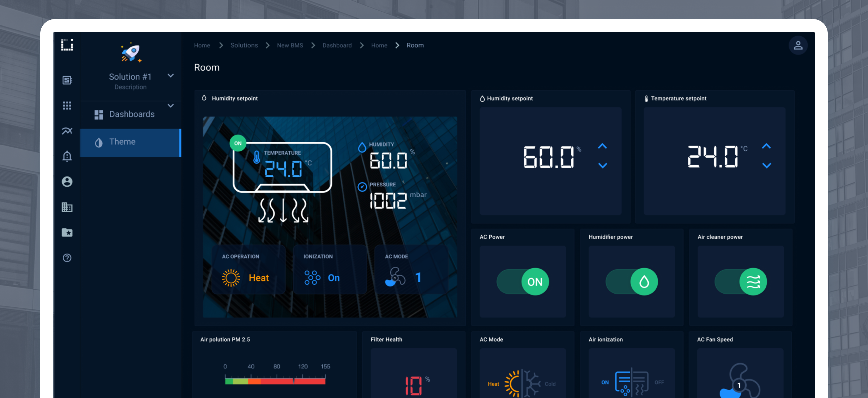Set Air ionization to ON
The image size is (868, 398).
click(605, 382)
